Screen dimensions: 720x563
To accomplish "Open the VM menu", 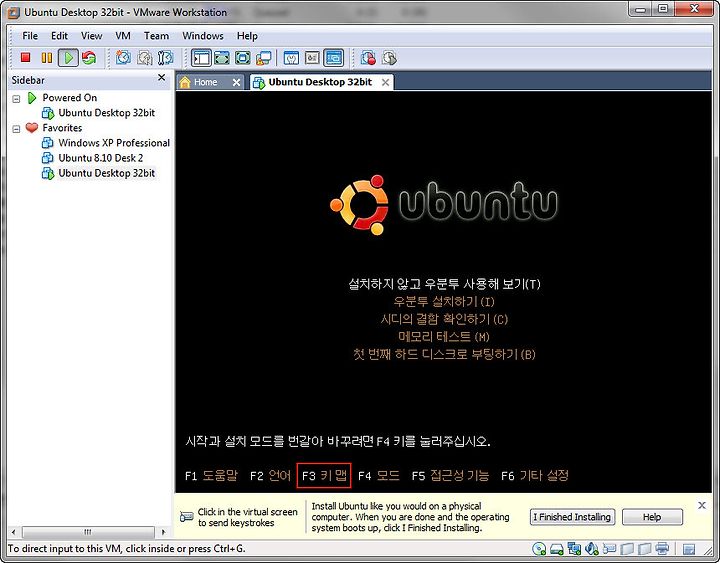I will [123, 36].
